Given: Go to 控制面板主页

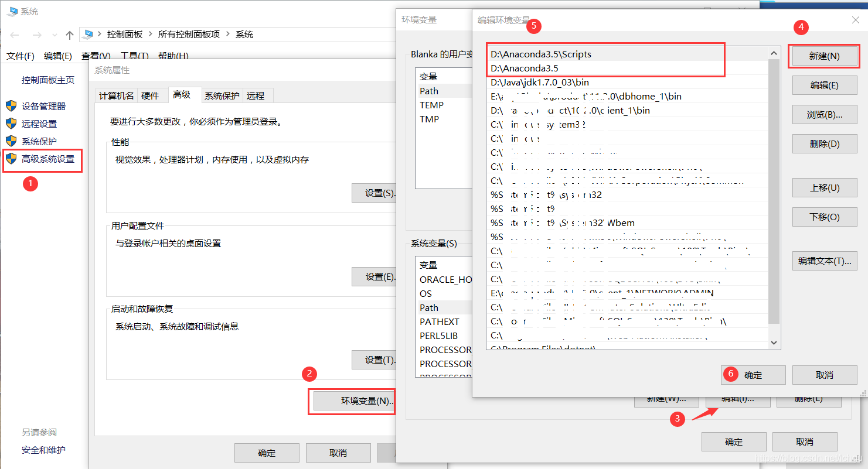Looking at the screenshot, I should tap(48, 80).
